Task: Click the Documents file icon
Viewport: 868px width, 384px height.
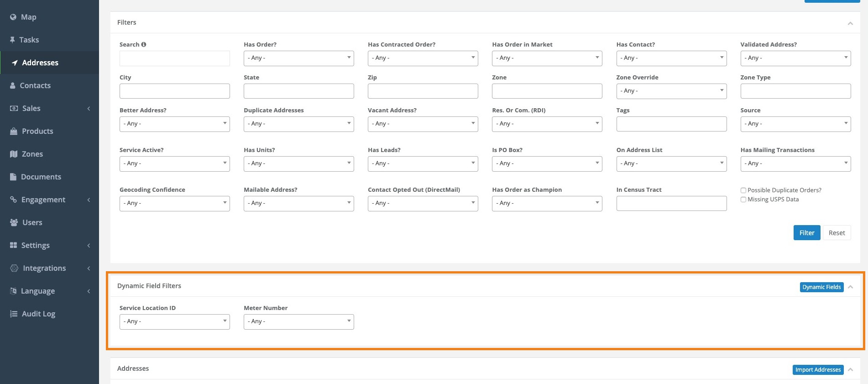Action: [13, 177]
